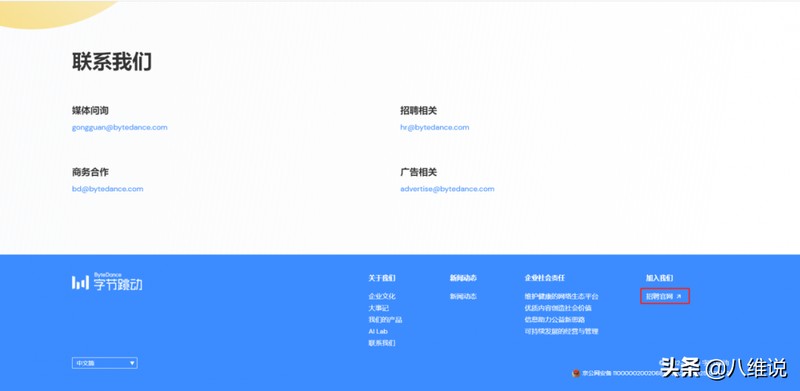Click the hr@bytedance.com recruitment email
Screen dimensions: 800x391
click(434, 128)
